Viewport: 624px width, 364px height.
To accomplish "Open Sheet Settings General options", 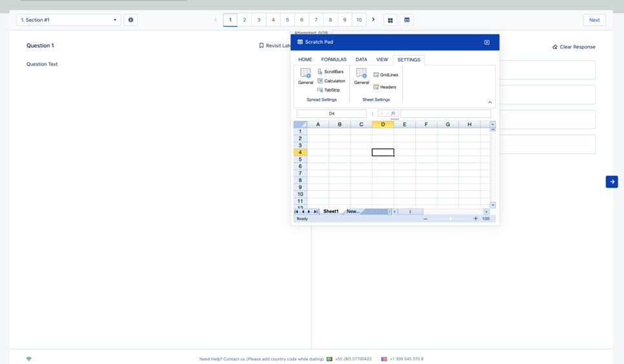I will pos(361,76).
